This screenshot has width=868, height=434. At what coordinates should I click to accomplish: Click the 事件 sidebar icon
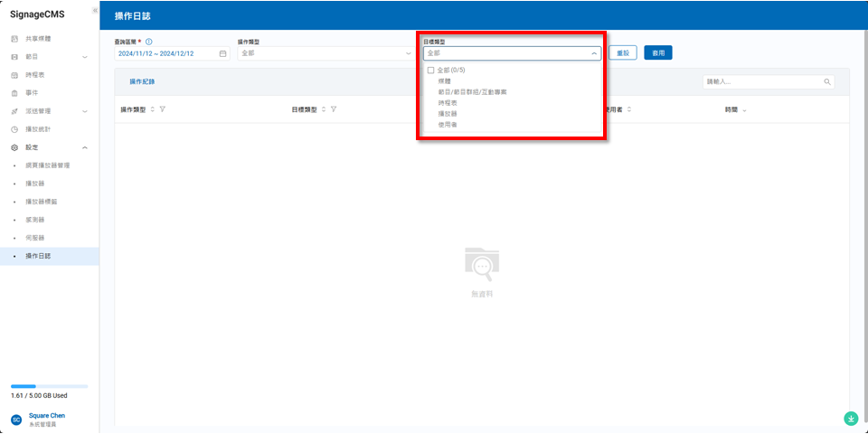[15, 93]
